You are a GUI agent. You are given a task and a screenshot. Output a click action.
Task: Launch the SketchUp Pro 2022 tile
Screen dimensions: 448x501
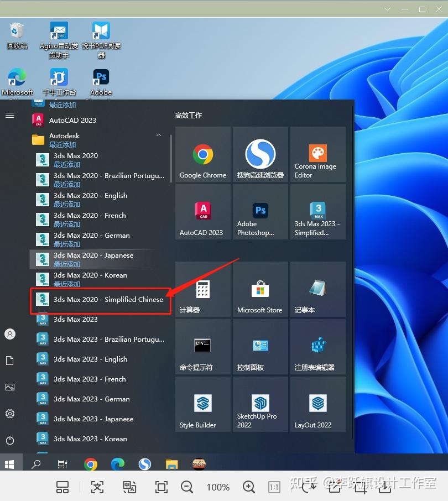coord(261,405)
